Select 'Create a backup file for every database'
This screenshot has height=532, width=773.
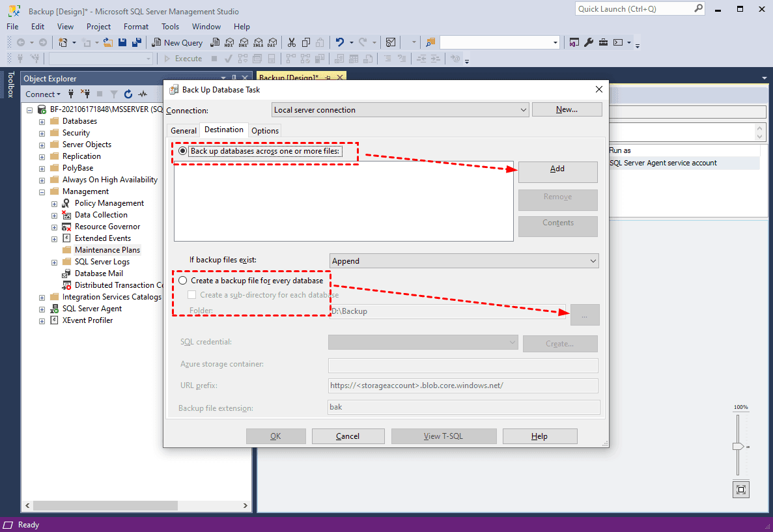pyautogui.click(x=183, y=281)
